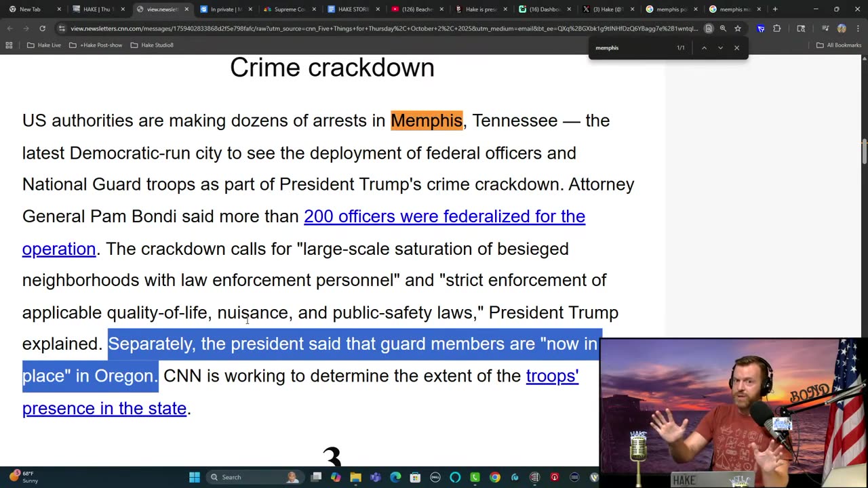Click the page vertical scrollbar thumb
This screenshot has height=488, width=868.
(864, 150)
